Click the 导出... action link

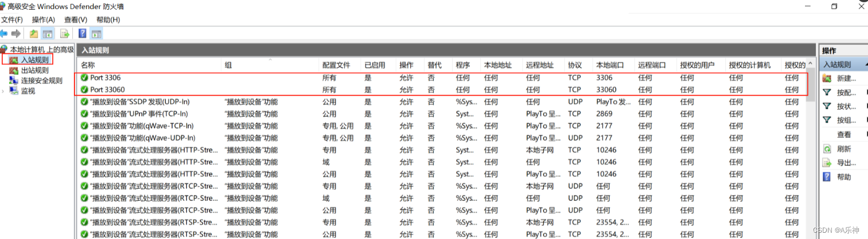point(846,163)
